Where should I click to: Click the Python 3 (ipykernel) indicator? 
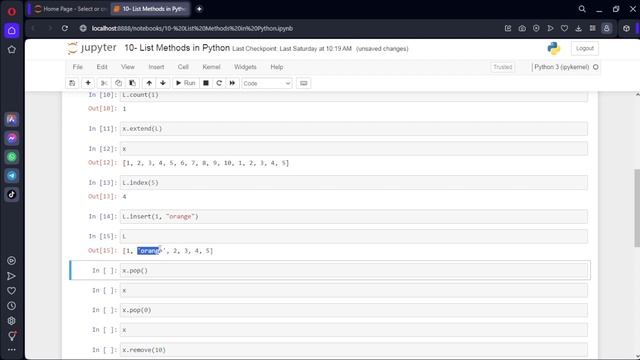coord(566,67)
